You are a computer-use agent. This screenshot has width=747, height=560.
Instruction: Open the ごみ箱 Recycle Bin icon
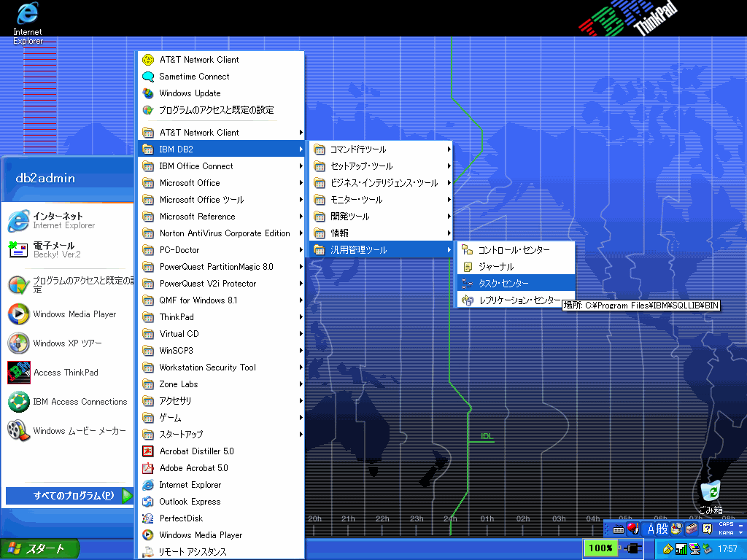(711, 497)
